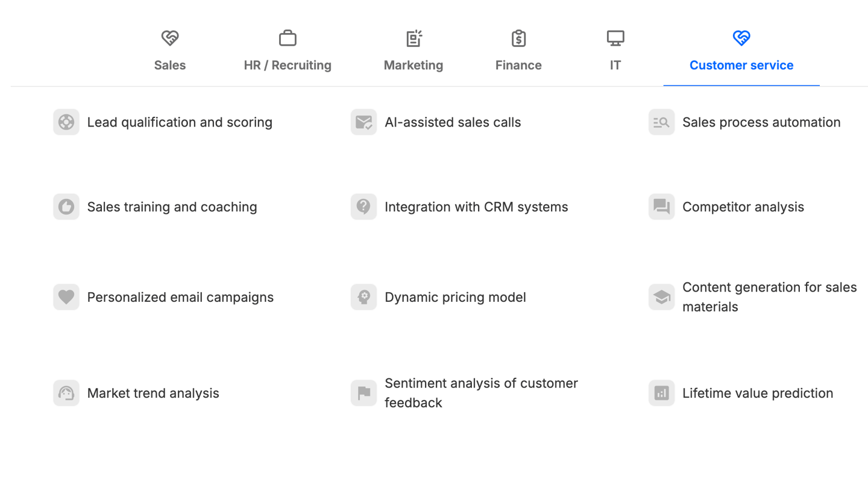This screenshot has height=482, width=868.
Task: Open the Sales tab
Action: [x=170, y=52]
